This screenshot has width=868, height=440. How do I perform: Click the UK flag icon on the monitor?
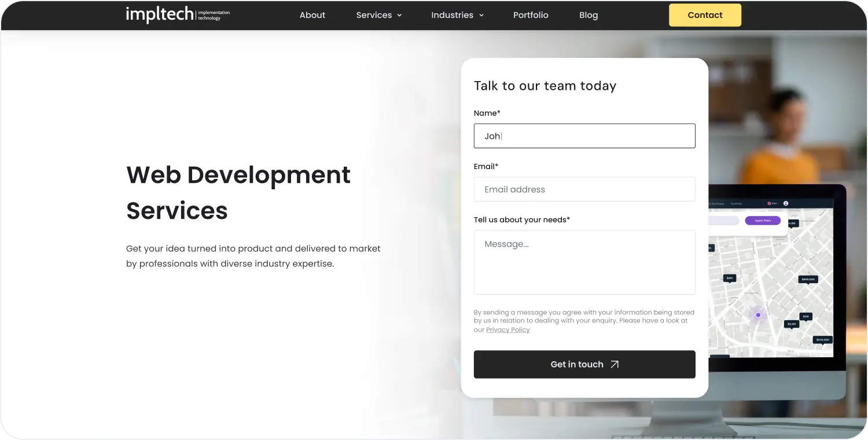click(770, 203)
